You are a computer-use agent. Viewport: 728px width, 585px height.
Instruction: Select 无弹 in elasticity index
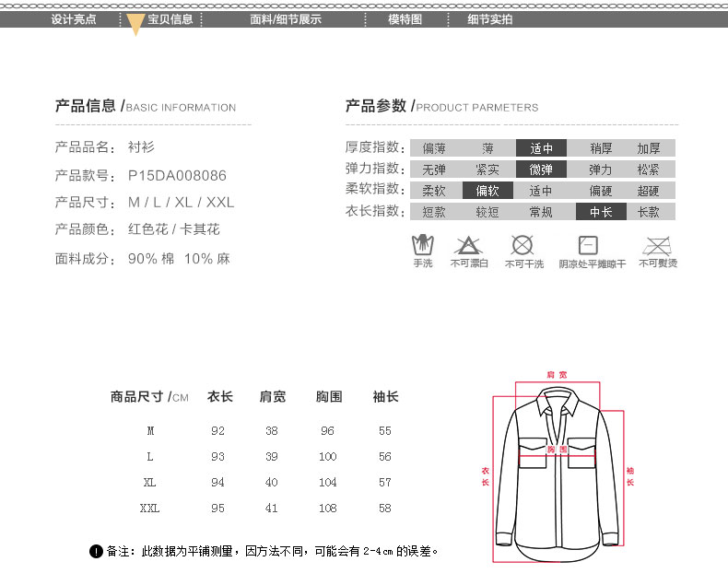point(434,170)
